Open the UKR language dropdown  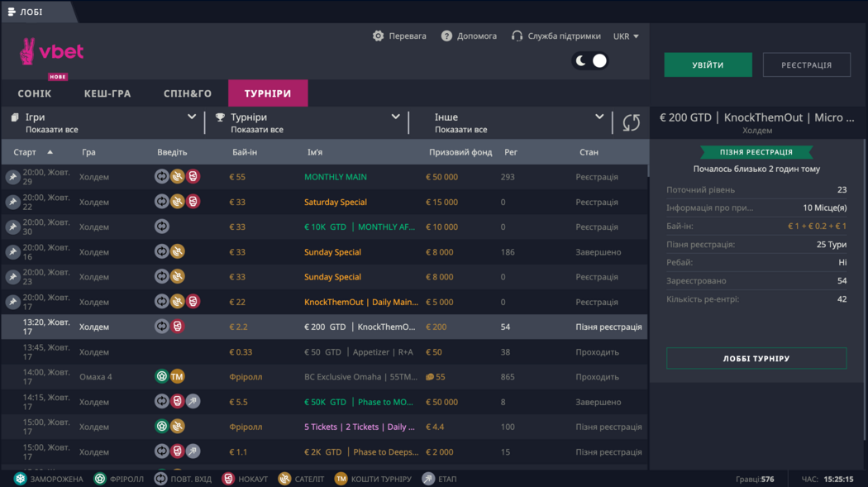[626, 36]
